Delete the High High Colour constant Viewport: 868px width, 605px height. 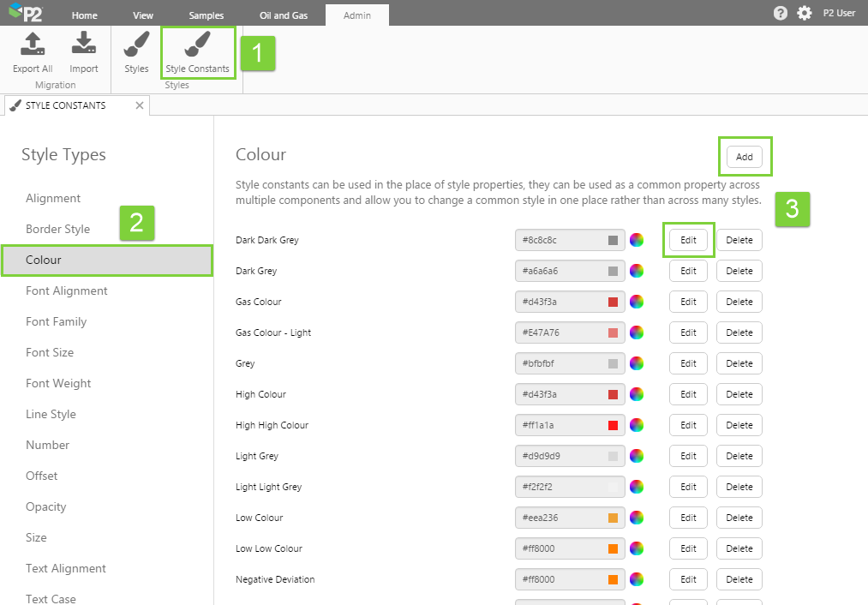click(739, 425)
